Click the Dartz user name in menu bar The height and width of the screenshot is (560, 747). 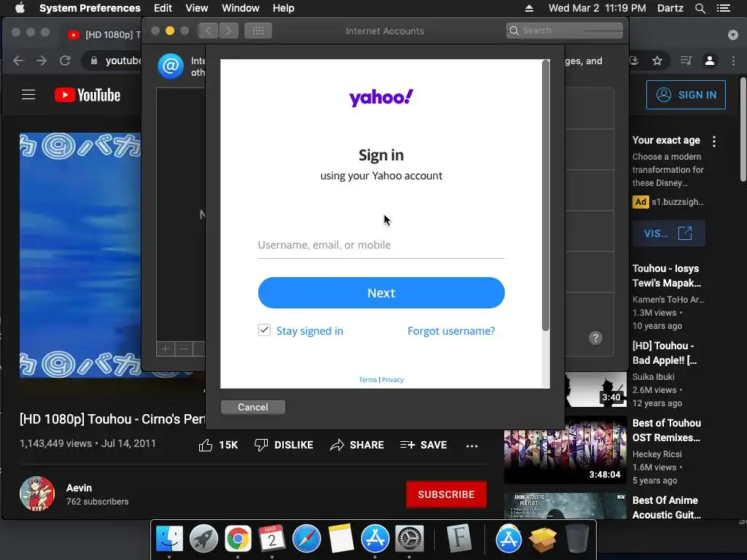click(x=670, y=8)
